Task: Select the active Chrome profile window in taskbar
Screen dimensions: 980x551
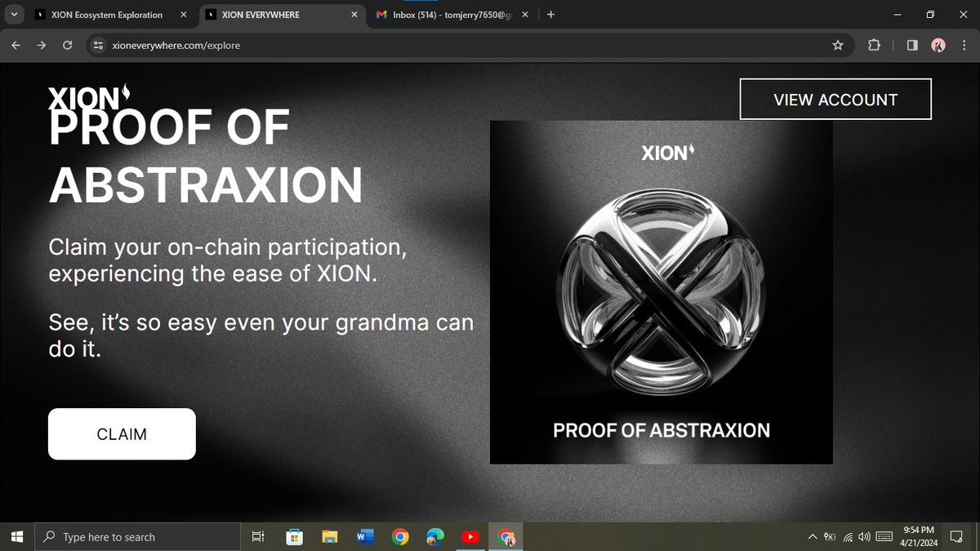Action: pos(506,536)
